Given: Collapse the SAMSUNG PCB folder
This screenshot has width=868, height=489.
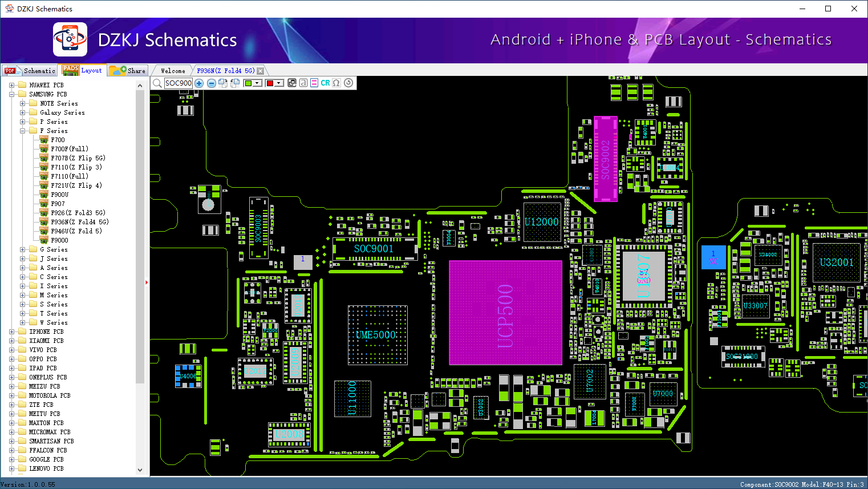Looking at the screenshot, I should (12, 94).
